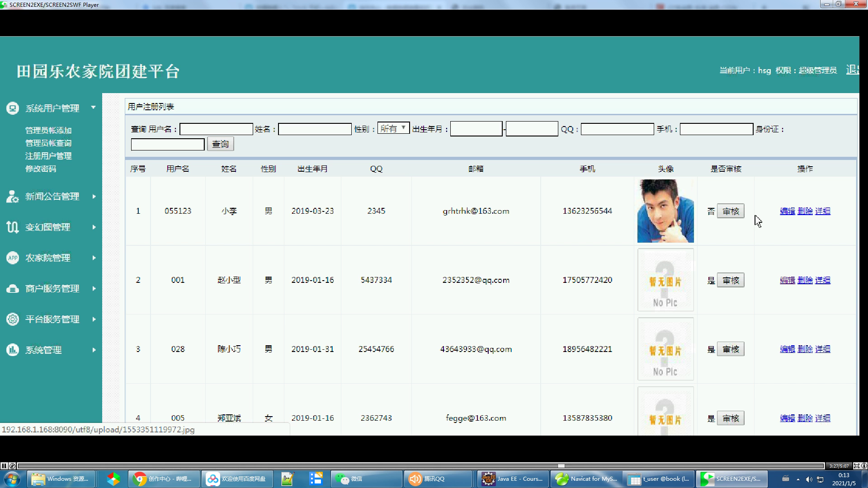Image resolution: width=868 pixels, height=488 pixels.
Task: Click the player info icon at far right
Action: pos(864,466)
